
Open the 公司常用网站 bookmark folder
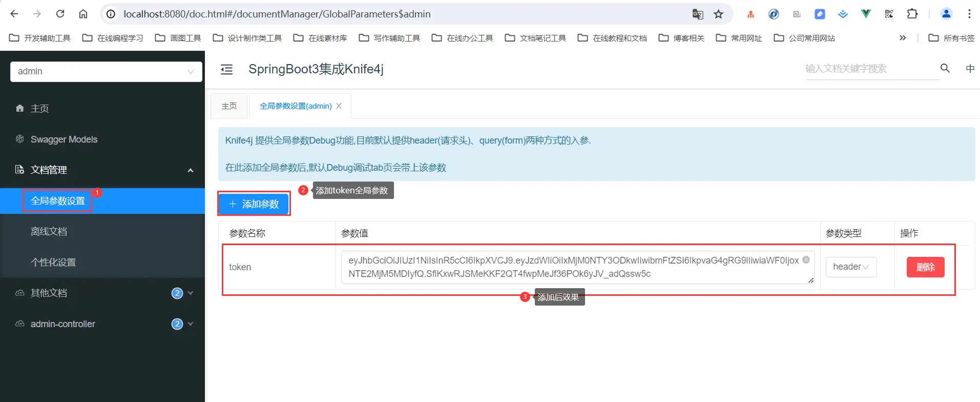pos(804,38)
